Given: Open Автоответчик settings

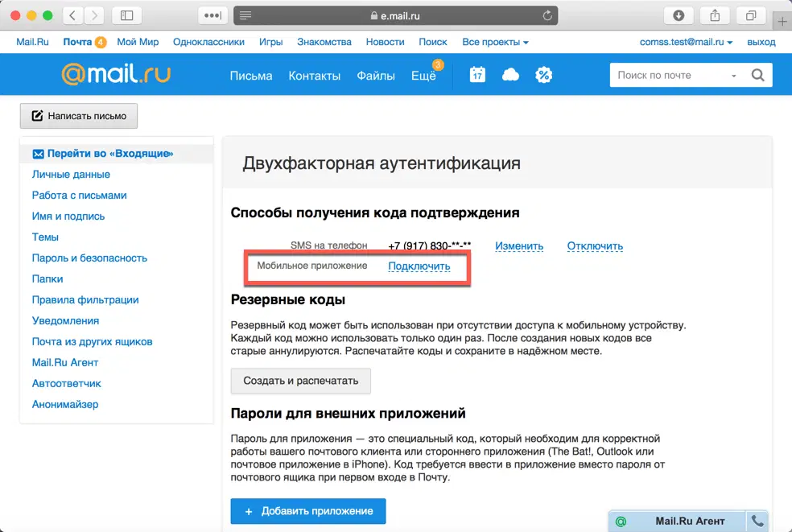Looking at the screenshot, I should coord(66,383).
